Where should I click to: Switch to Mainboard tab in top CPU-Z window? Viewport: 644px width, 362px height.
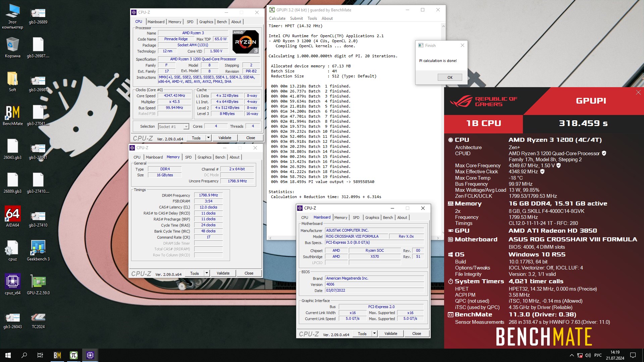click(156, 22)
